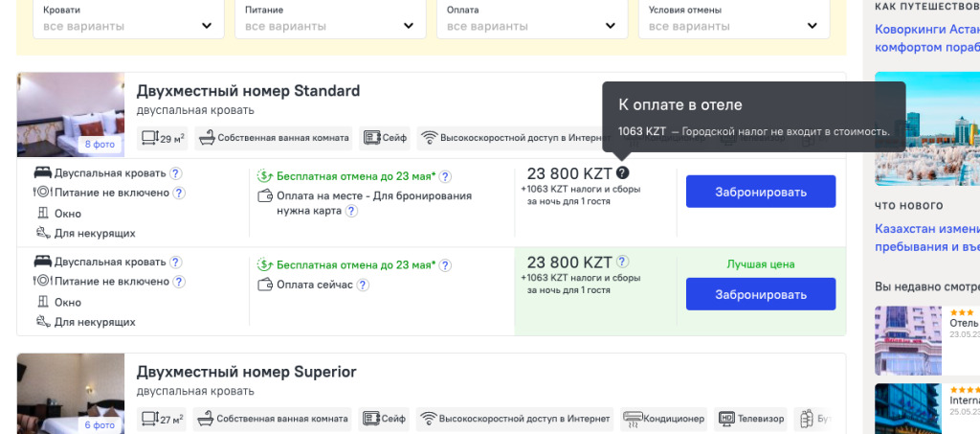
Task: Click help icon next to Оплата на месте
Action: (351, 211)
